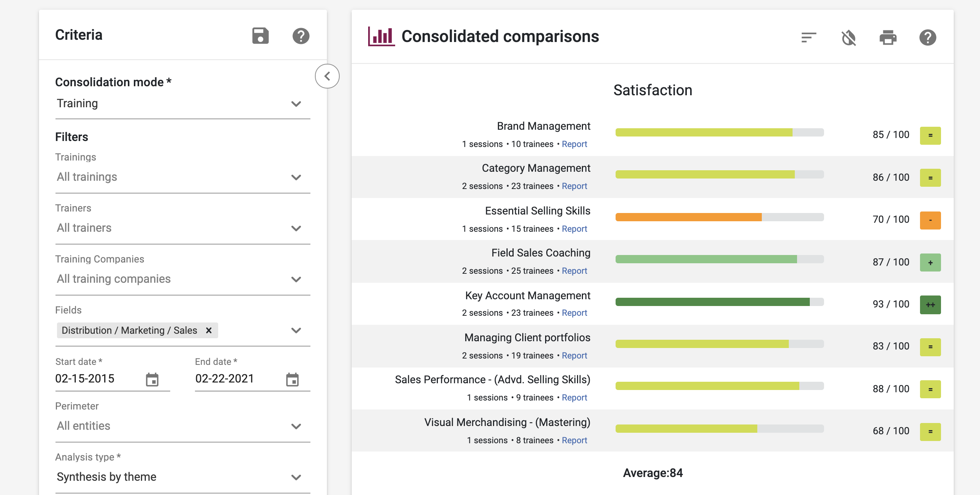Click the sort icon in Consolidated comparisons
Image resolution: width=980 pixels, height=495 pixels.
(808, 37)
